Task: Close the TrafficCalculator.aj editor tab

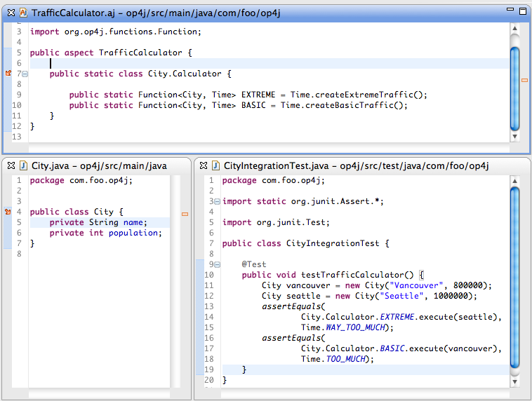Action: click(11, 12)
